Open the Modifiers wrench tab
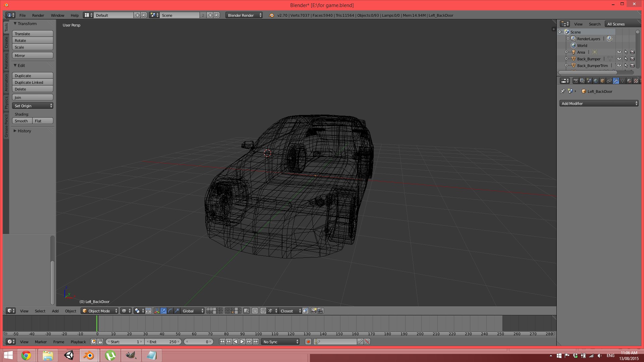 (616, 81)
